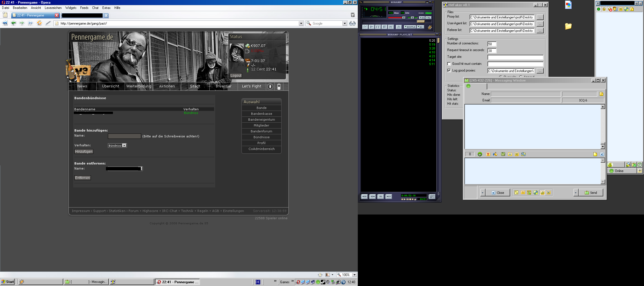This screenshot has height=286, width=644.
Task: Click the mobile phone icon in the Pennergame nav
Action: (279, 87)
